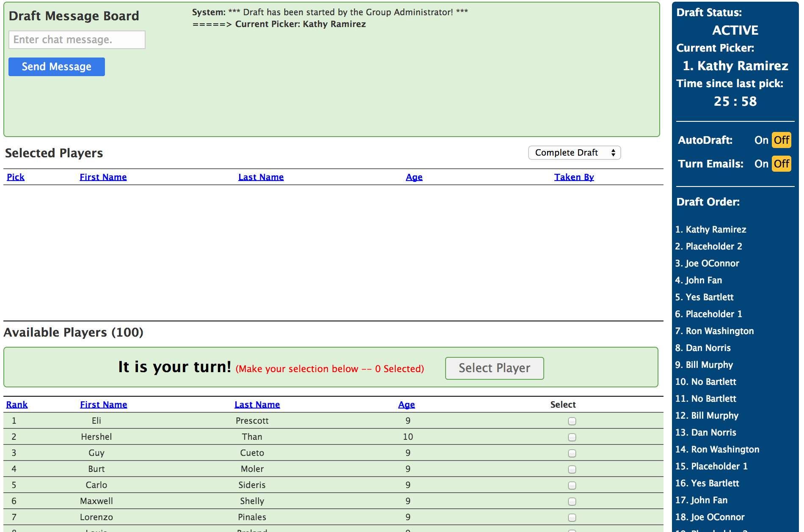Enable AutoDraft by clicking On
Image resolution: width=804 pixels, height=532 pixels.
pyautogui.click(x=761, y=140)
